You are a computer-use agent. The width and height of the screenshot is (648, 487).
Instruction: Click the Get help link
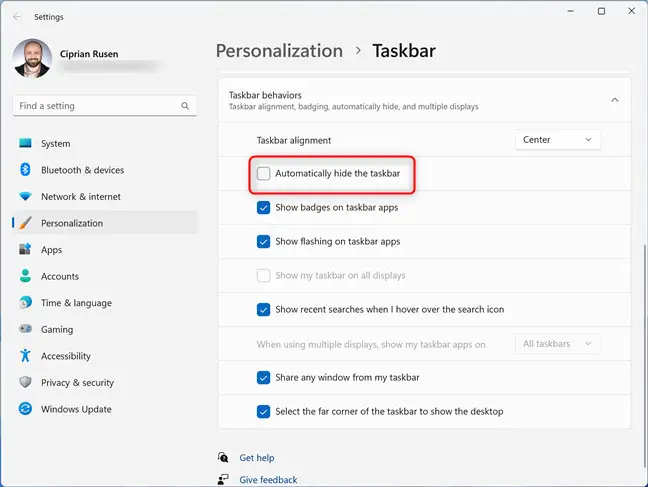tap(257, 458)
